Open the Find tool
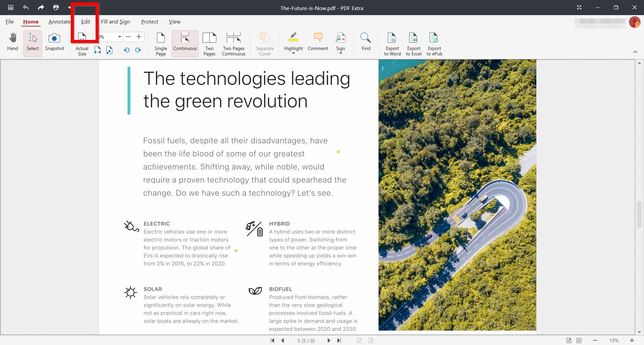 click(366, 42)
